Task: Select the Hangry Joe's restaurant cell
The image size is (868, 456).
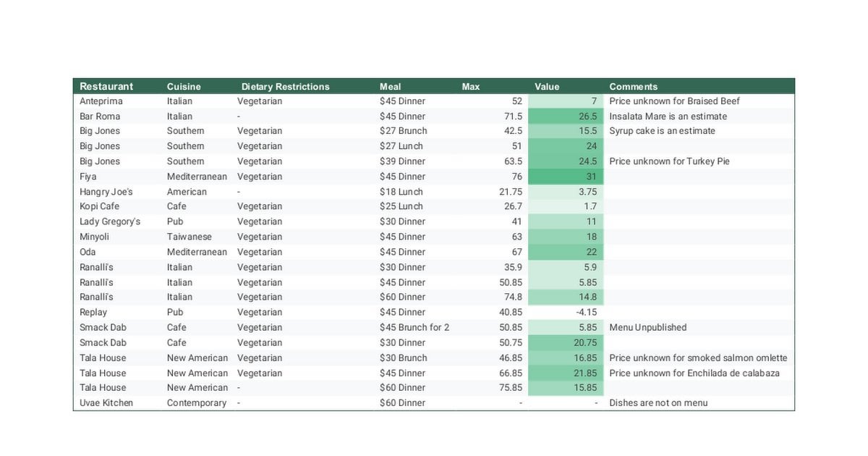Action: 106,192
